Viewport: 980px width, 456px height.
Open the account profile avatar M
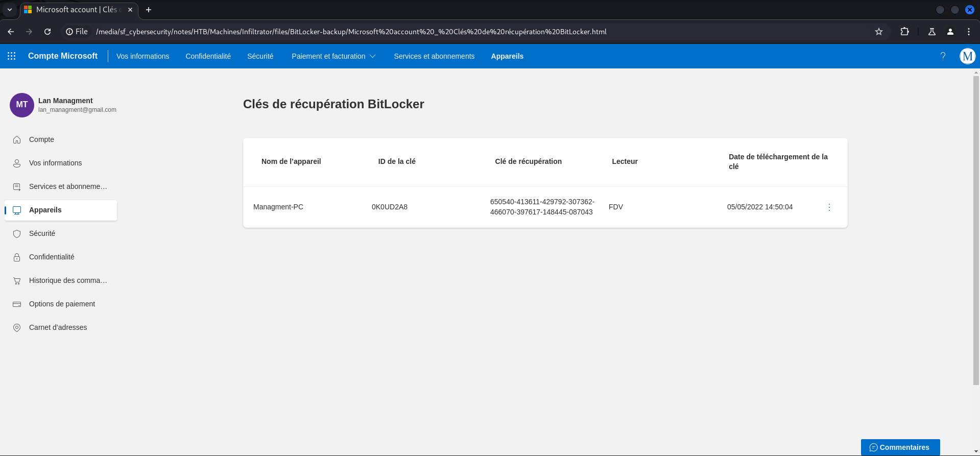967,56
